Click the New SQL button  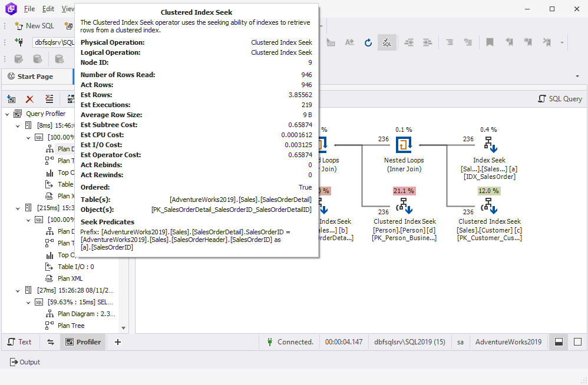click(35, 26)
